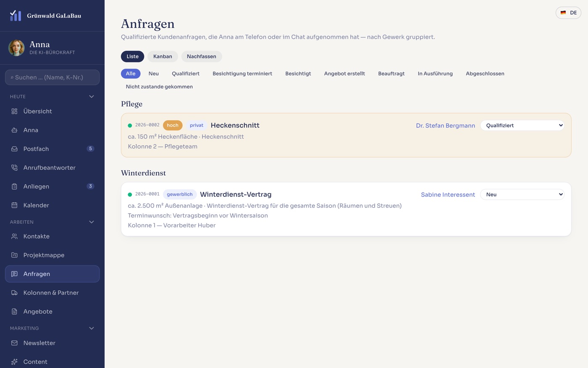Image resolution: width=588 pixels, height=368 pixels.
Task: Click the Content sparkle icon
Action: (x=14, y=362)
